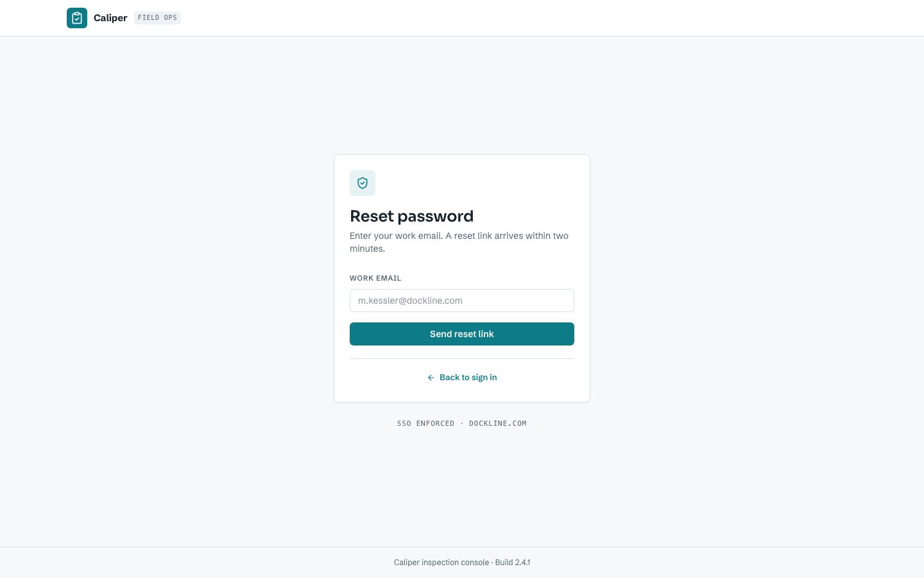Click the Caliper brand name in header
Image resolution: width=924 pixels, height=578 pixels.
tap(110, 18)
